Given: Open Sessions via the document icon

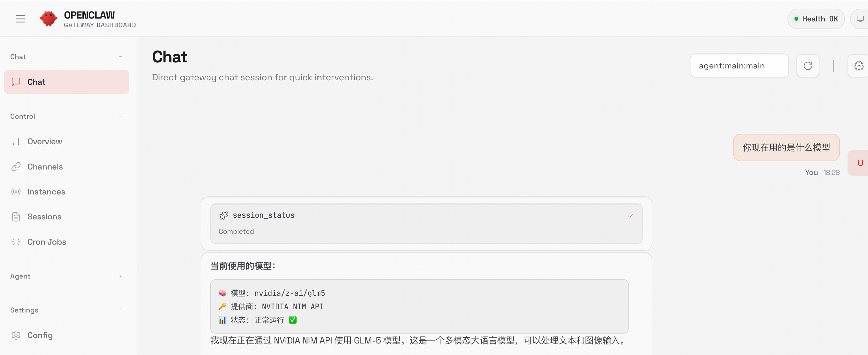Looking at the screenshot, I should (x=16, y=217).
